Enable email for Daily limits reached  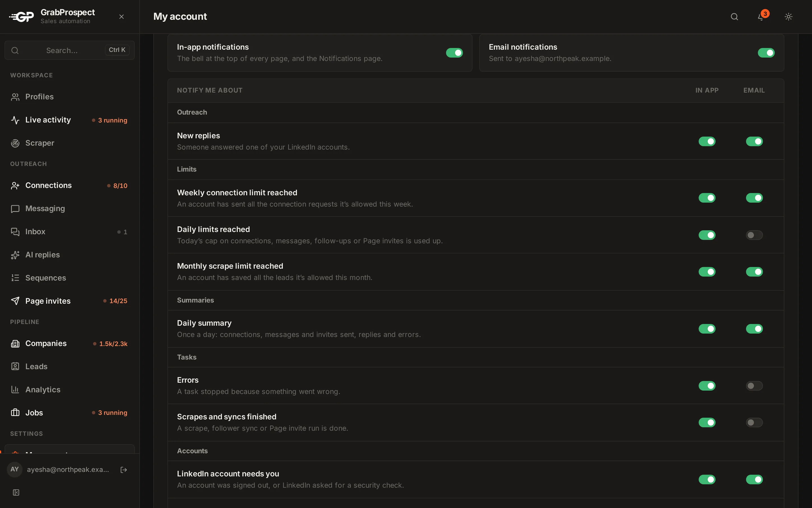click(754, 235)
